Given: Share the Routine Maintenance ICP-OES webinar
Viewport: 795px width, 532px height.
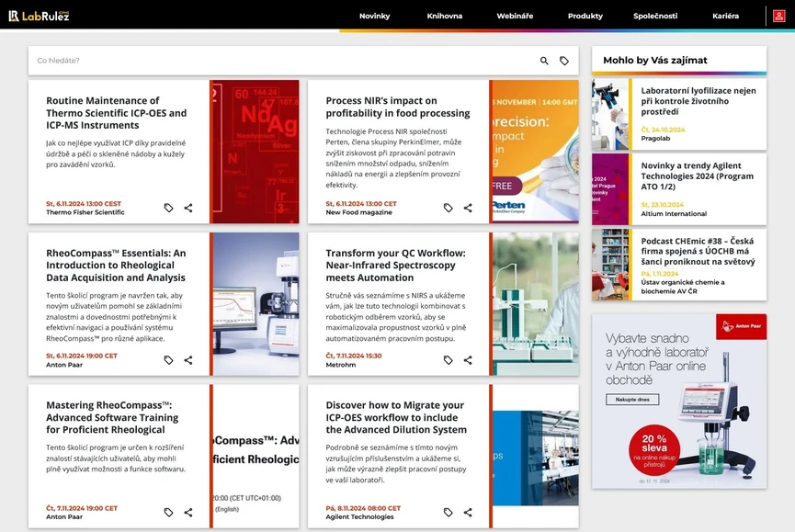Looking at the screenshot, I should [188, 208].
